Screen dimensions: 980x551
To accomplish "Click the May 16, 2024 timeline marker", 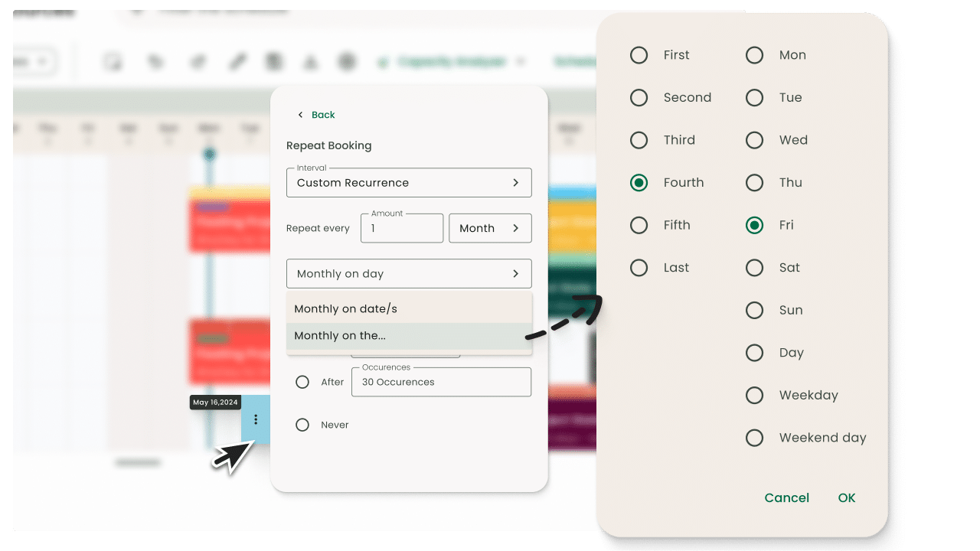I will click(215, 403).
